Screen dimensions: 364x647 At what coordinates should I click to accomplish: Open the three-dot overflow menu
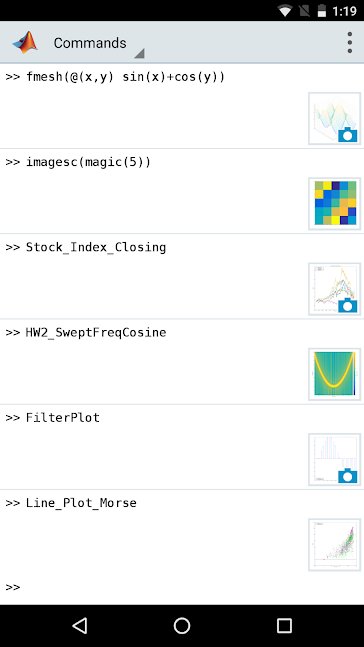click(x=350, y=43)
